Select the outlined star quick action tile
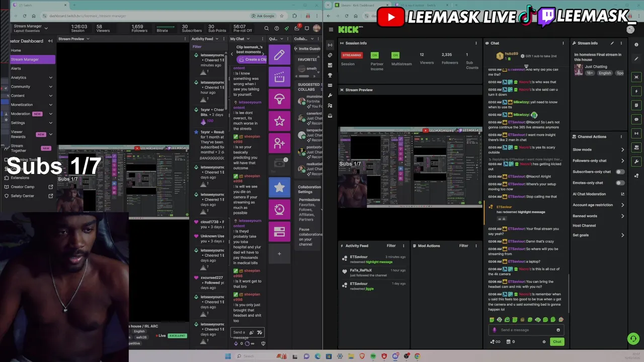This screenshot has width=644, height=362. (x=279, y=121)
